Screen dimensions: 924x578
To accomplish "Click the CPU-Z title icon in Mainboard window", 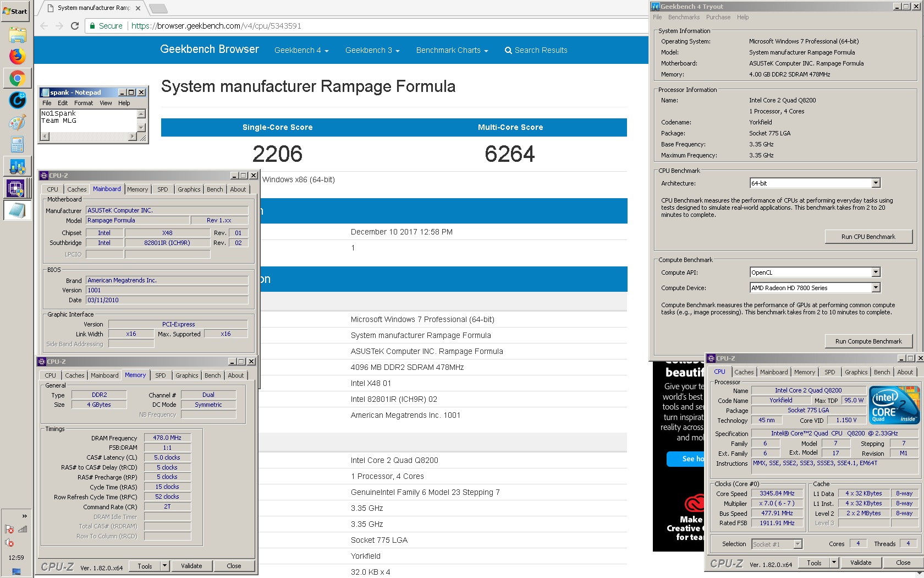I will (43, 176).
